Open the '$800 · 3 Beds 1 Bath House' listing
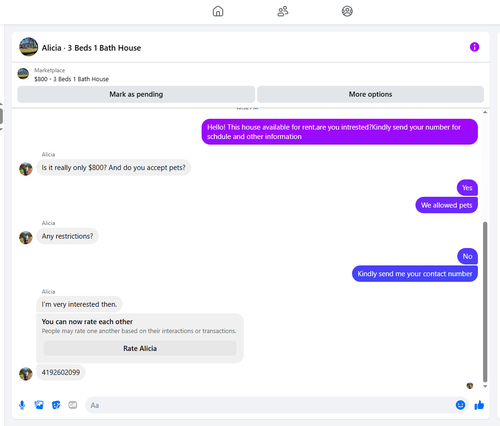Image resolution: width=500 pixels, height=426 pixels. 71,79
